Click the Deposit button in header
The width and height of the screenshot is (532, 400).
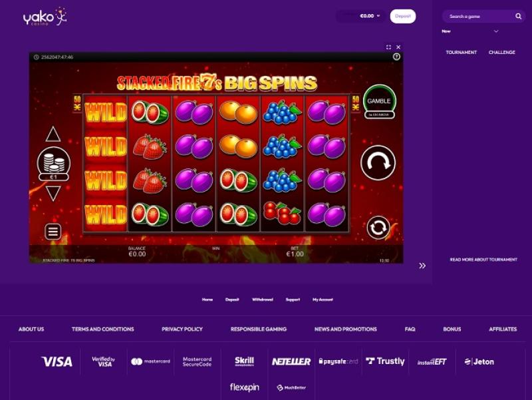[x=403, y=16]
